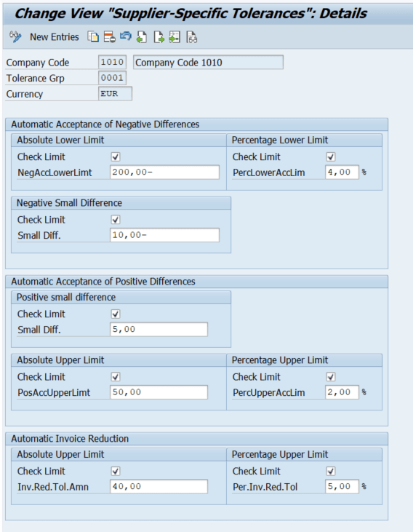Click the Tolerance Grp label
Image resolution: width=413 pixels, height=532 pixels.
[35, 79]
